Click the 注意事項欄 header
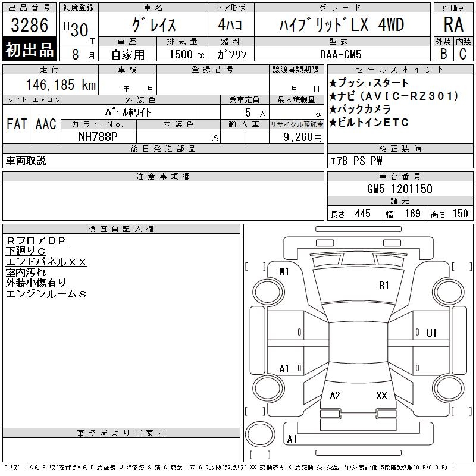 [x=163, y=176]
